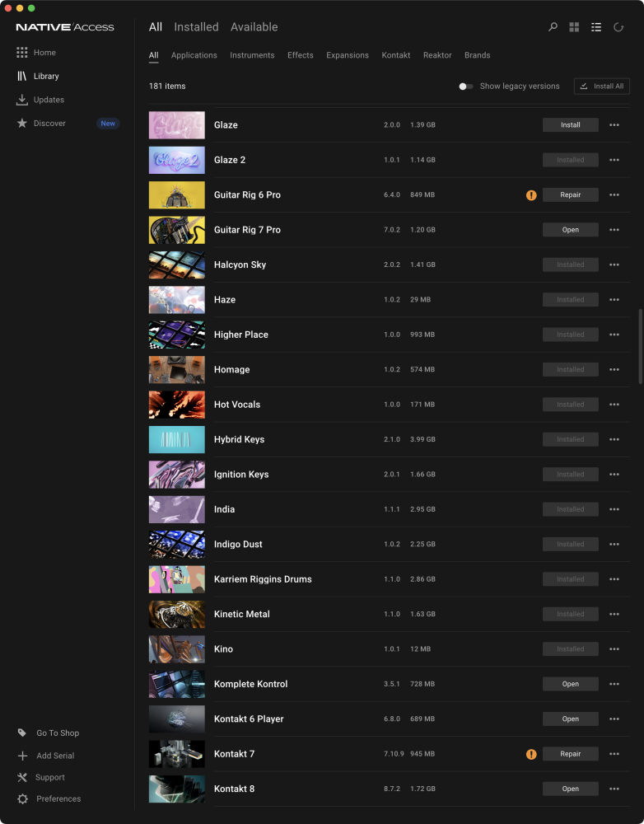
Task: Click the Kino thumbnail
Action: tap(177, 649)
